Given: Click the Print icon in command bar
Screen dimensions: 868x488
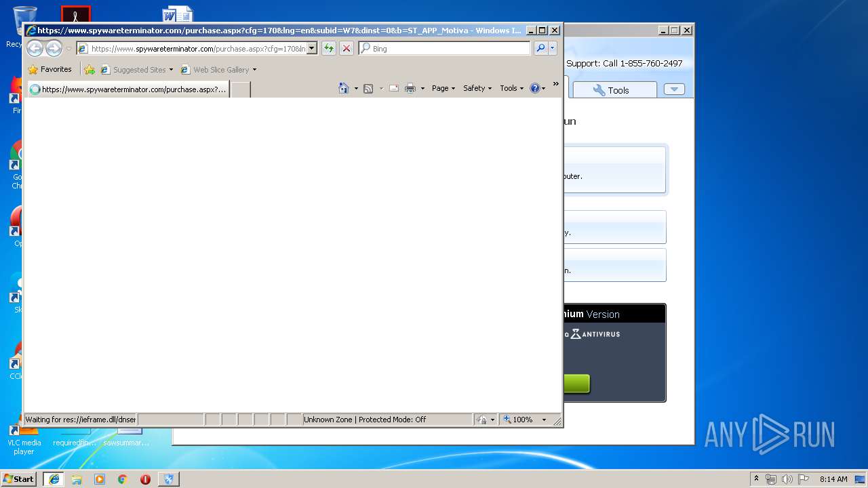Looking at the screenshot, I should click(x=410, y=88).
